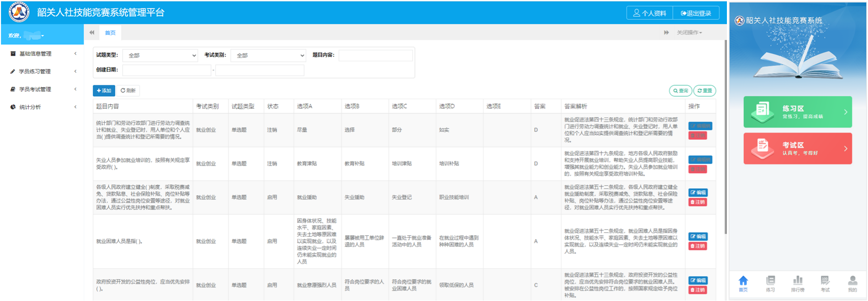Click the 添加 button
868x301 pixels.
(x=104, y=91)
